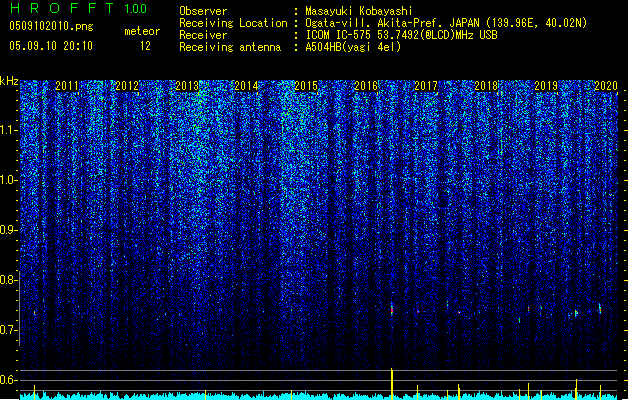Image resolution: width=629 pixels, height=400 pixels.
Task: Click the 2012 time marker
Action: tap(127, 86)
